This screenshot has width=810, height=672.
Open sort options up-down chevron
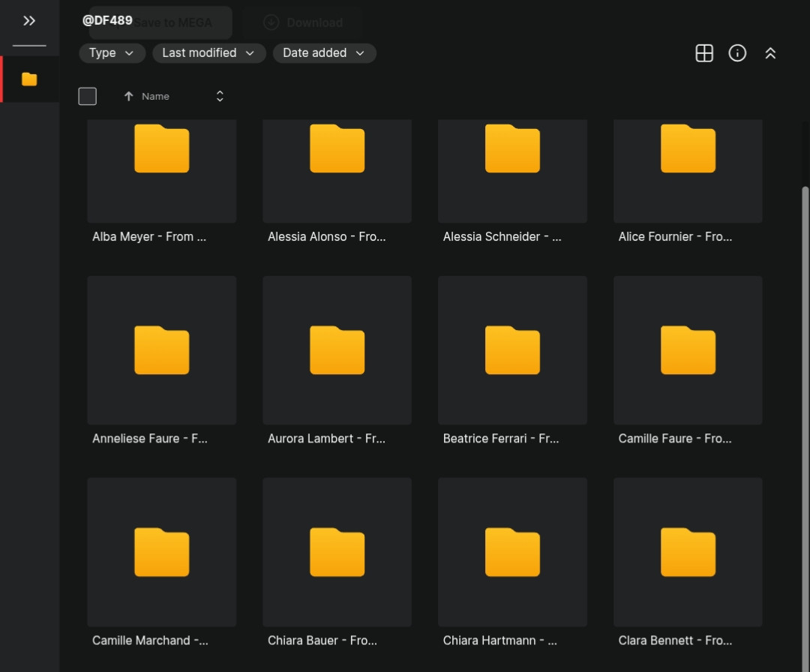(220, 96)
